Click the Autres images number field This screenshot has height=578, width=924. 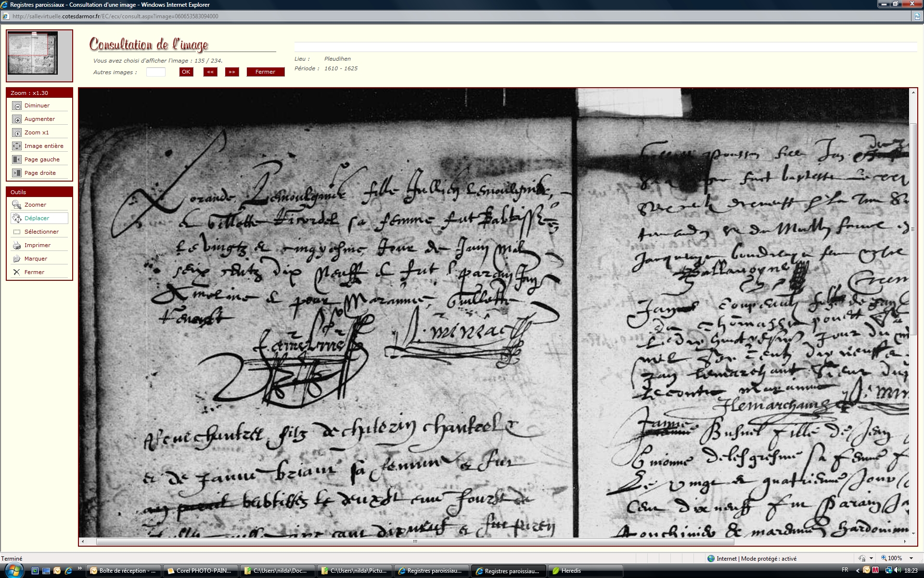tap(155, 72)
